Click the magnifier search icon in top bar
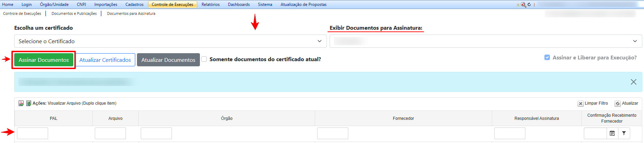 pyautogui.click(x=523, y=5)
